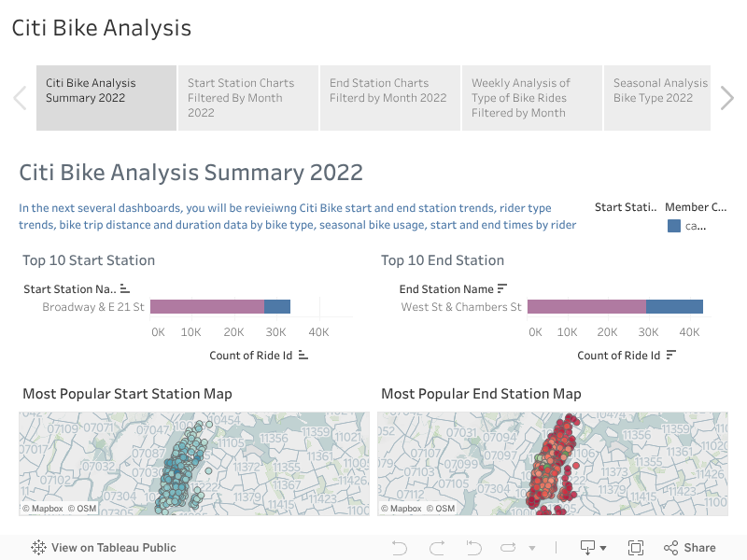Click the blue member legend color swatch
The height and width of the screenshot is (560, 747).
point(674,226)
